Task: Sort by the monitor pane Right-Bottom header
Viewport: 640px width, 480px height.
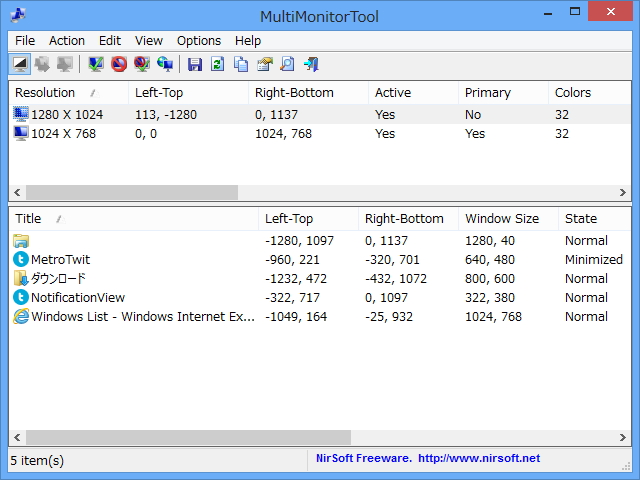Action: coord(308,93)
